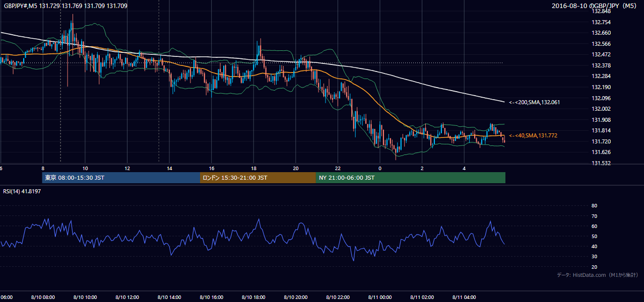Click the 8/10 10:00 bottom time label
644x302 pixels.
(85, 297)
